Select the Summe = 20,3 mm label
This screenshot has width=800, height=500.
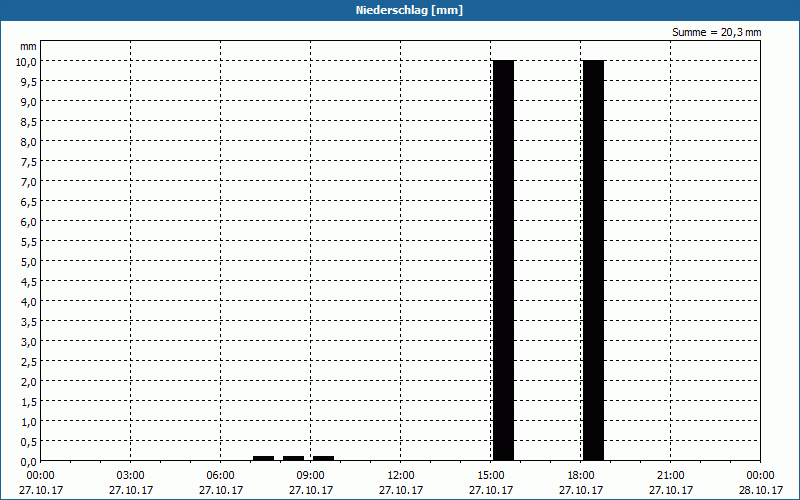pyautogui.click(x=716, y=33)
